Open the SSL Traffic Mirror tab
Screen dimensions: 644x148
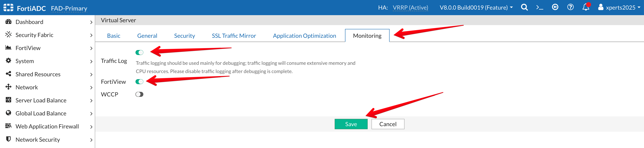tap(234, 36)
